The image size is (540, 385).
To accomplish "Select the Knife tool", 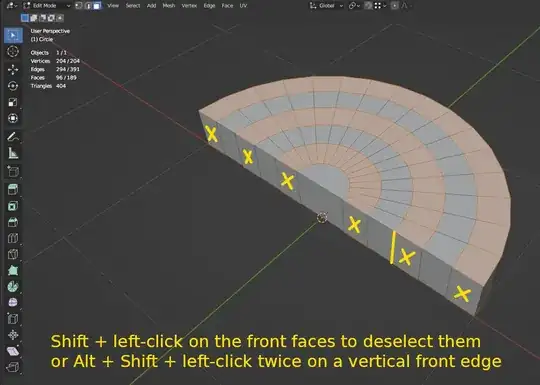I will click(x=13, y=254).
